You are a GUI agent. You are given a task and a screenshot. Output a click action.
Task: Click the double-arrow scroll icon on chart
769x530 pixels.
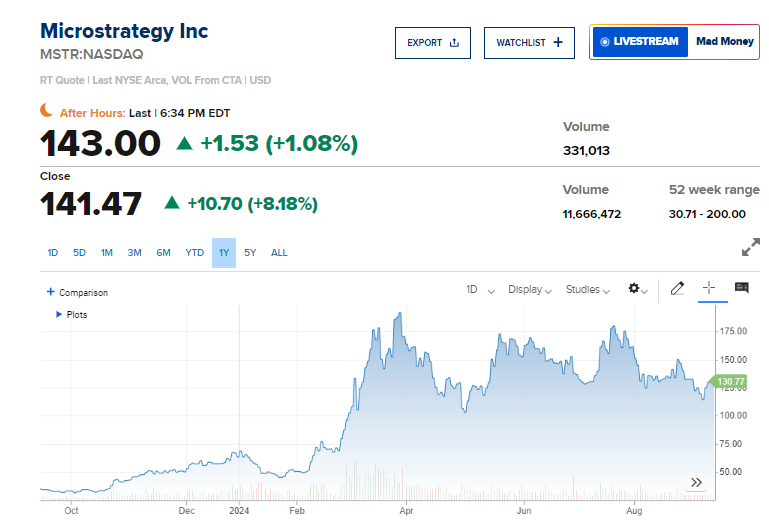pos(696,483)
